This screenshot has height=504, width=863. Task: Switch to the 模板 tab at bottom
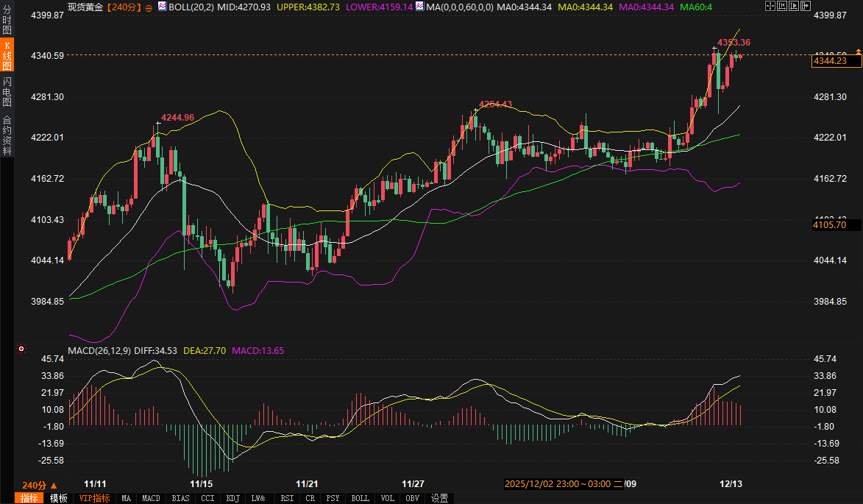pyautogui.click(x=59, y=498)
